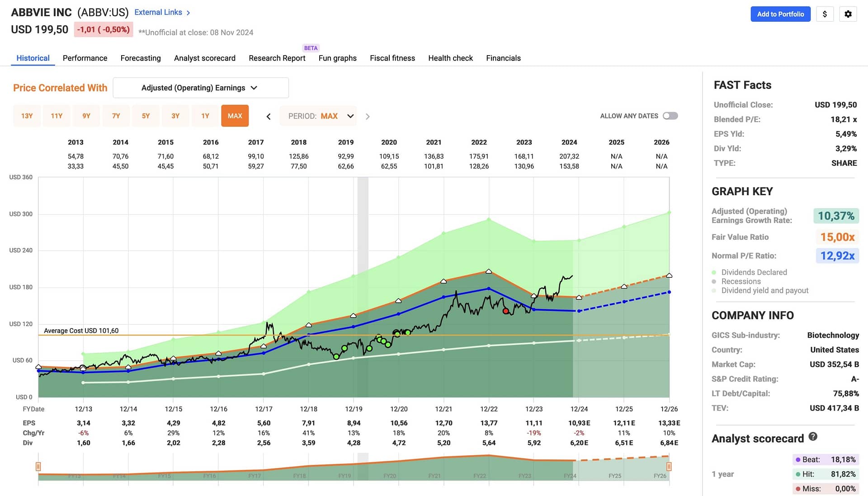Select the 5Y time range
868x496 pixels.
click(x=146, y=116)
